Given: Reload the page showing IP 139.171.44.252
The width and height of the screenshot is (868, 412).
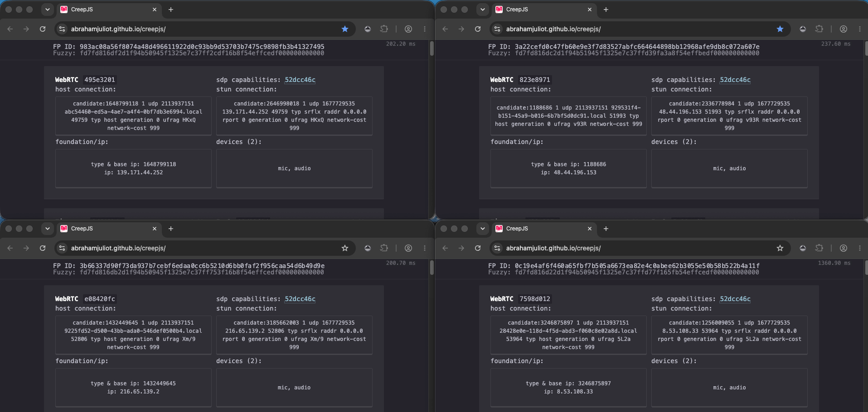Looking at the screenshot, I should pyautogui.click(x=43, y=29).
